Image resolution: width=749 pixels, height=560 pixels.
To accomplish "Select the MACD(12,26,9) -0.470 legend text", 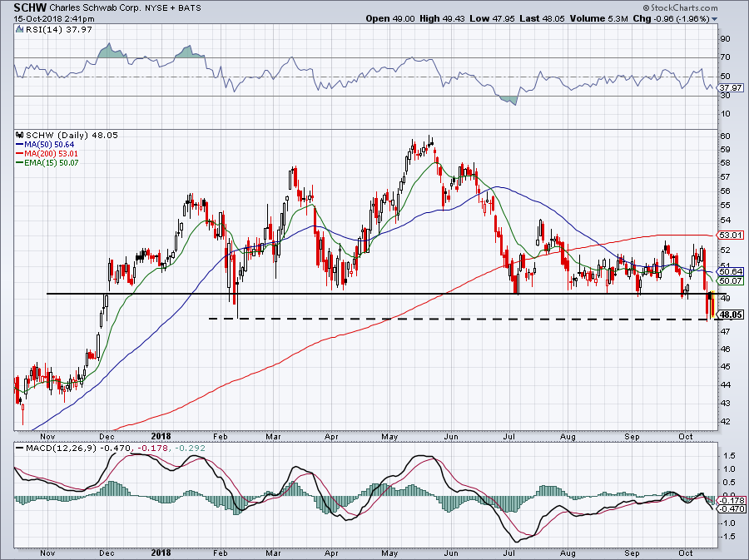I will click(x=78, y=448).
